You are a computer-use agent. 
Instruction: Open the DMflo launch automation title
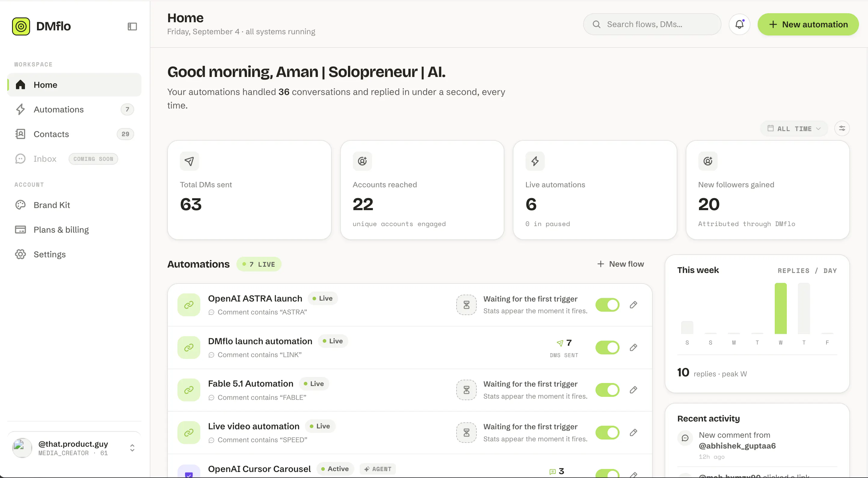tap(260, 341)
